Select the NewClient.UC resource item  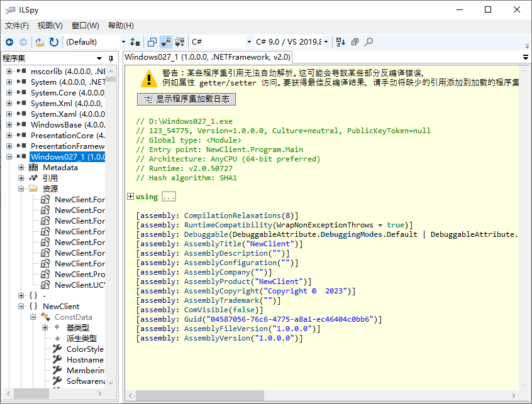(80, 285)
